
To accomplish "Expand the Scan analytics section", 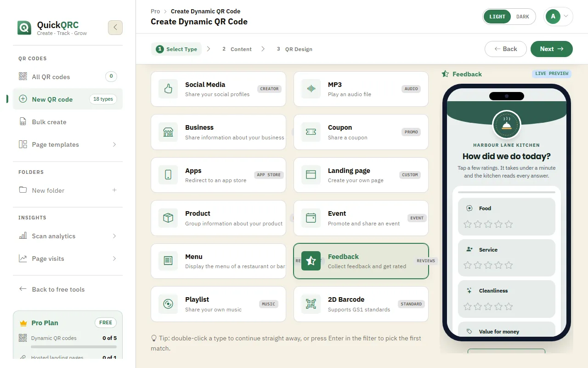I will [x=114, y=236].
